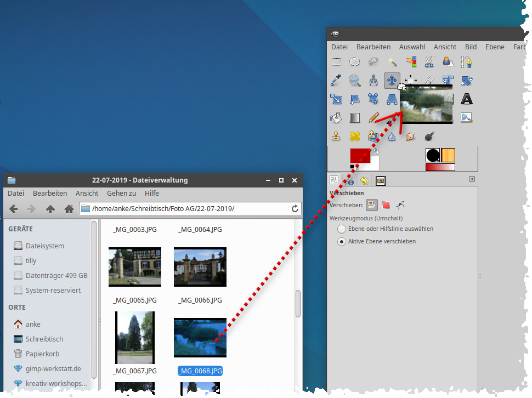Open GIMP Bild menu
Image resolution: width=532 pixels, height=398 pixels.
coord(471,47)
